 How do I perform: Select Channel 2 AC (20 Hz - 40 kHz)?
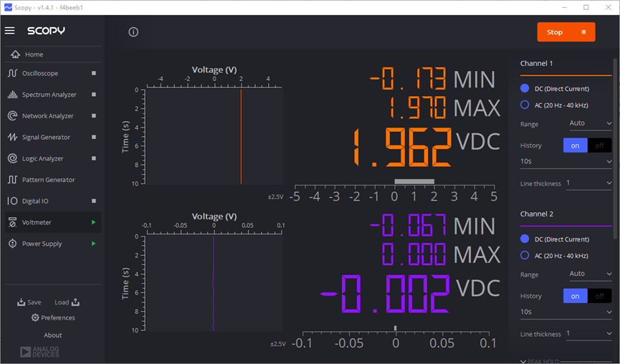click(x=525, y=255)
